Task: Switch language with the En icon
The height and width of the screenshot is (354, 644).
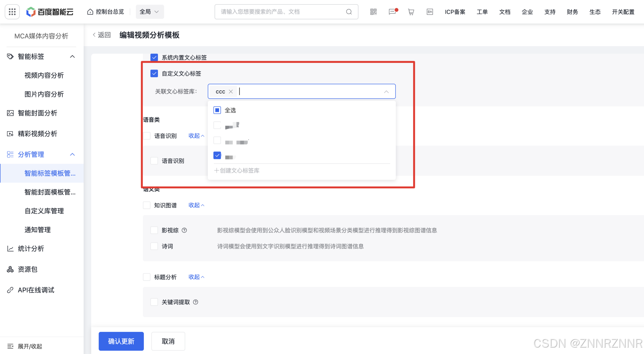Action: (x=430, y=12)
